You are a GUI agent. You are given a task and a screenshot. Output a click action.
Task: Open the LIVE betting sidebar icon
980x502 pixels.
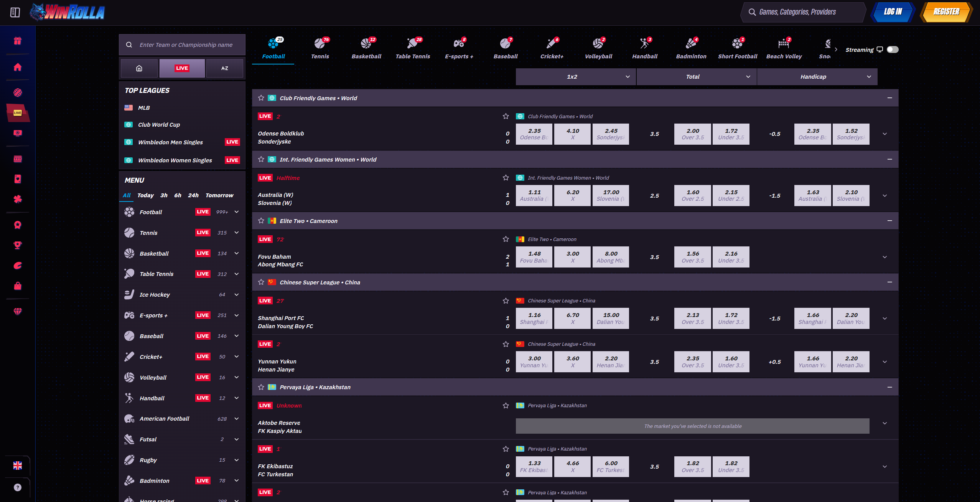pyautogui.click(x=18, y=113)
